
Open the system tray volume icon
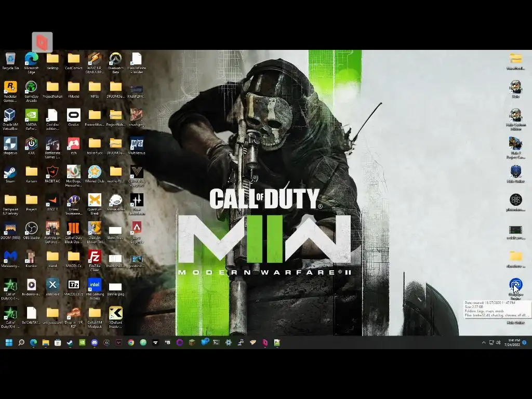[x=498, y=343]
